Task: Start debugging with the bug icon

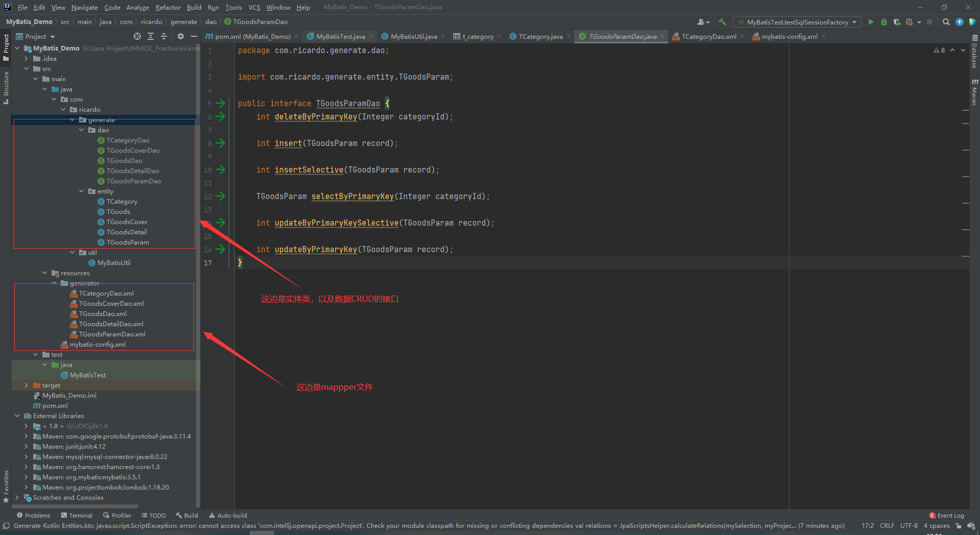Action: (x=884, y=22)
